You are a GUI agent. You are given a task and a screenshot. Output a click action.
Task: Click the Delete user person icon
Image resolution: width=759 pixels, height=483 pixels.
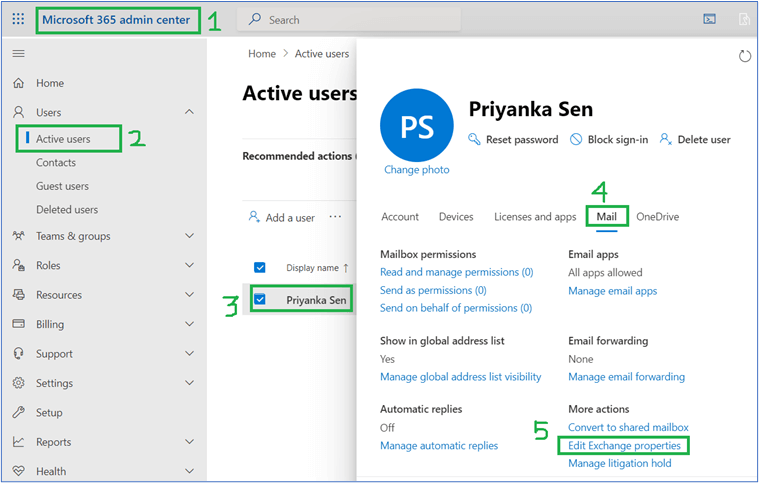(x=666, y=139)
